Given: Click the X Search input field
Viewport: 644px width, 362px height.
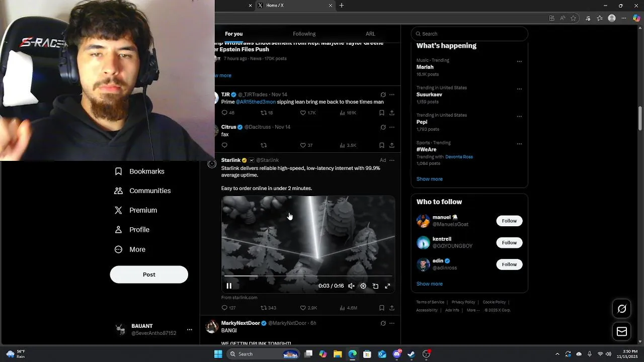Looking at the screenshot, I should pyautogui.click(x=469, y=34).
